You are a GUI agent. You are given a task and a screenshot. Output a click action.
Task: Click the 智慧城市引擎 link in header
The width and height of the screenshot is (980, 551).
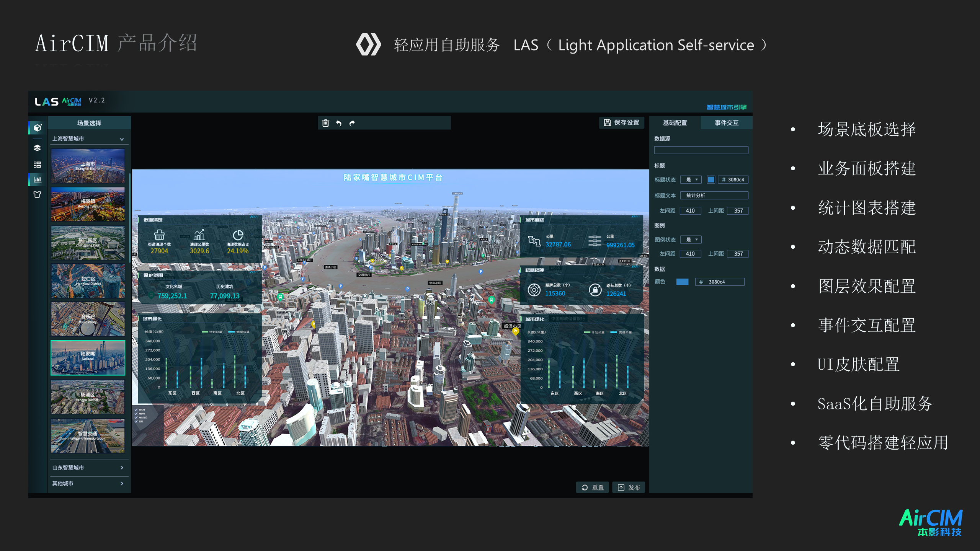[727, 107]
